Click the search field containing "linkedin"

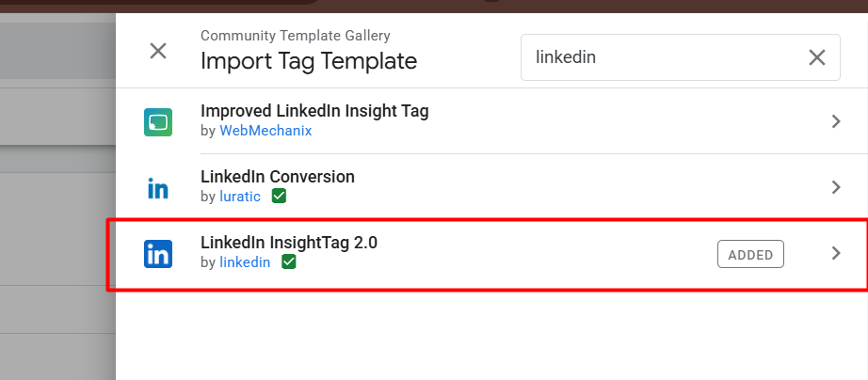(x=659, y=57)
